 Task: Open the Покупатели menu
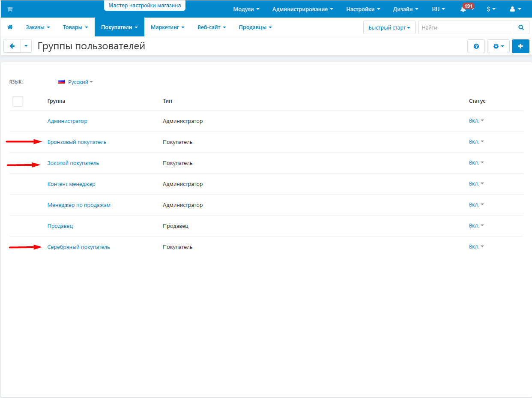click(120, 27)
